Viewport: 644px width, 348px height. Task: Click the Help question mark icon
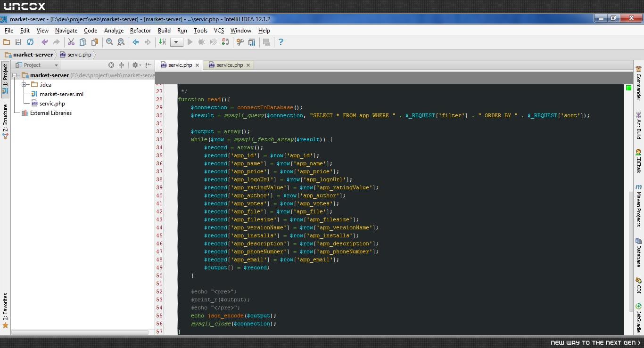tap(281, 42)
